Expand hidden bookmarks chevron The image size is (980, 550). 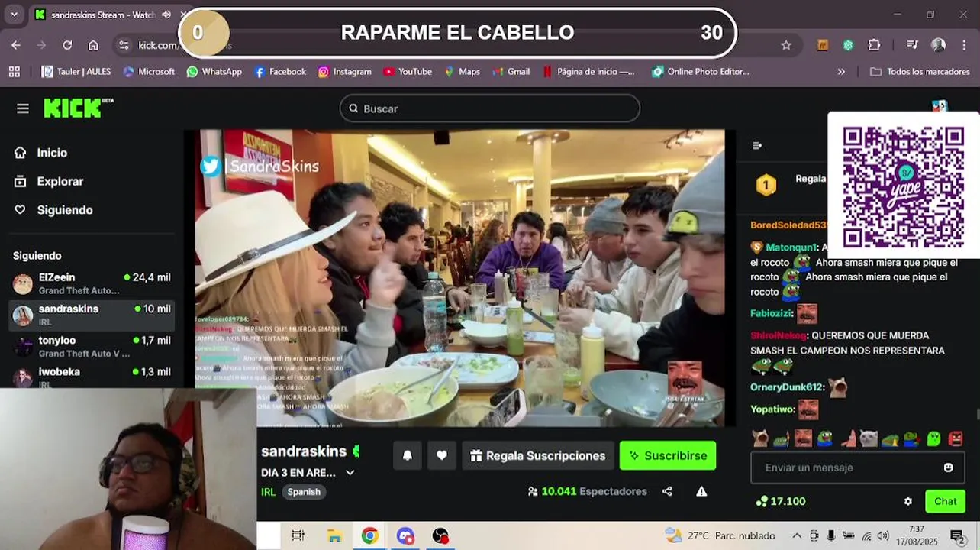[x=841, y=72]
